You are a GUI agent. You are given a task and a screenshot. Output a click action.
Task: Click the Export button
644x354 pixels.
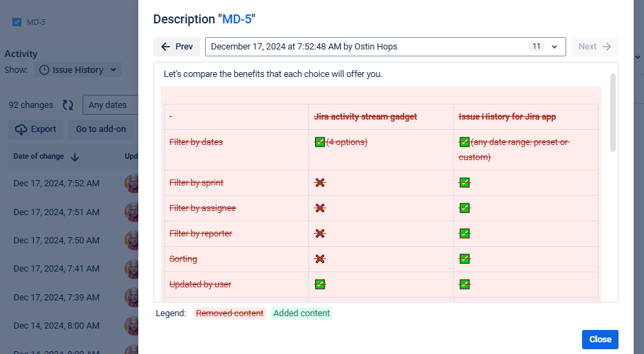tap(36, 129)
